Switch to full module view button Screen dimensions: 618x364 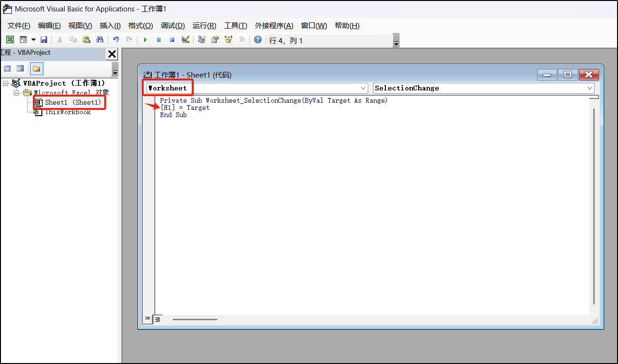(x=157, y=319)
